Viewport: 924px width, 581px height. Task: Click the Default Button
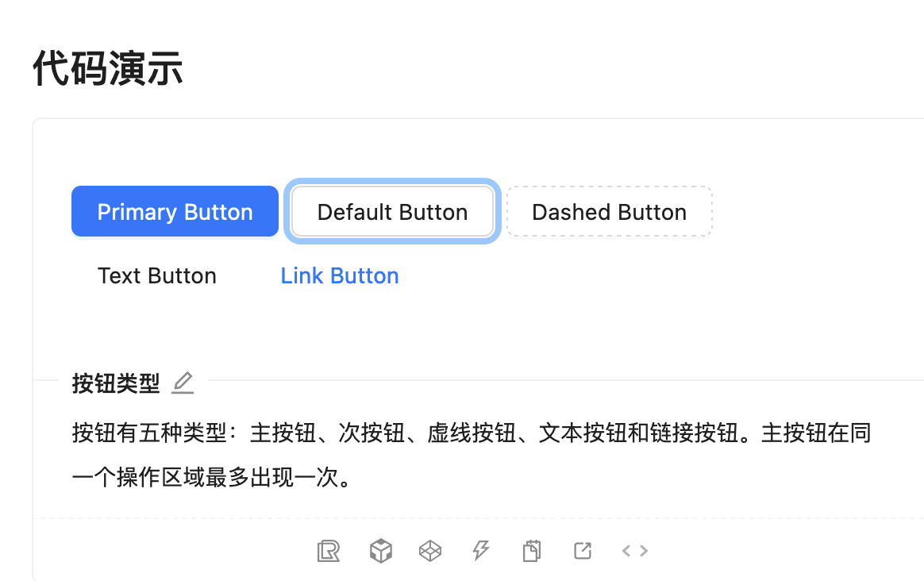click(391, 211)
